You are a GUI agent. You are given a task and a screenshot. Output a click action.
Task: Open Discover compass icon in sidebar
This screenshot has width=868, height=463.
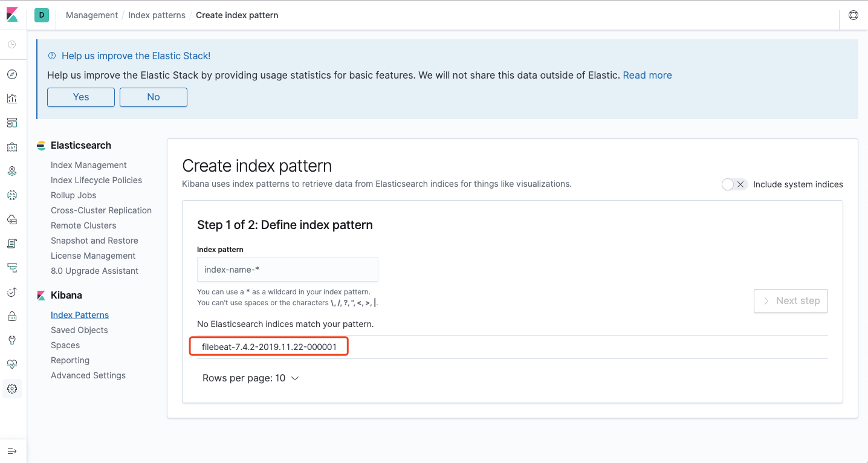tap(12, 74)
